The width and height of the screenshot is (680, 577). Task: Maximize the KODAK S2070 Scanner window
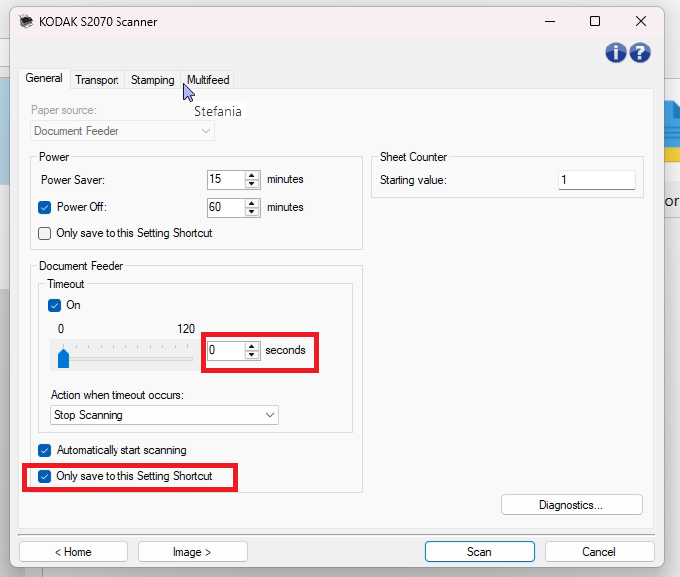595,21
